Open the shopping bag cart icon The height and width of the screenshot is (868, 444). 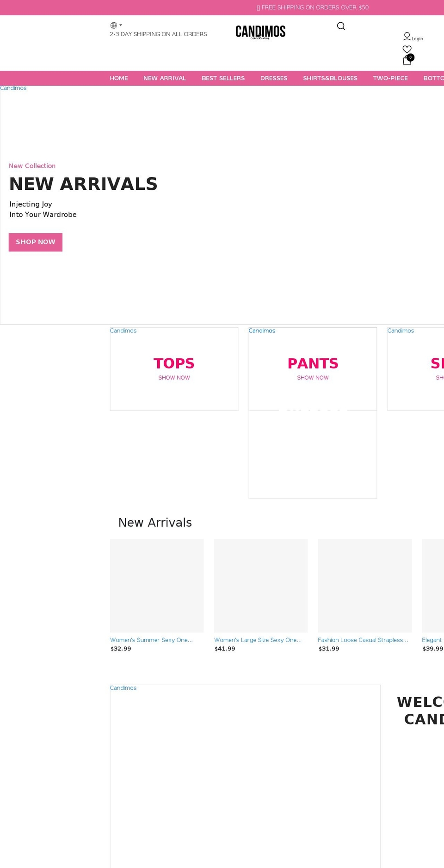pyautogui.click(x=407, y=60)
